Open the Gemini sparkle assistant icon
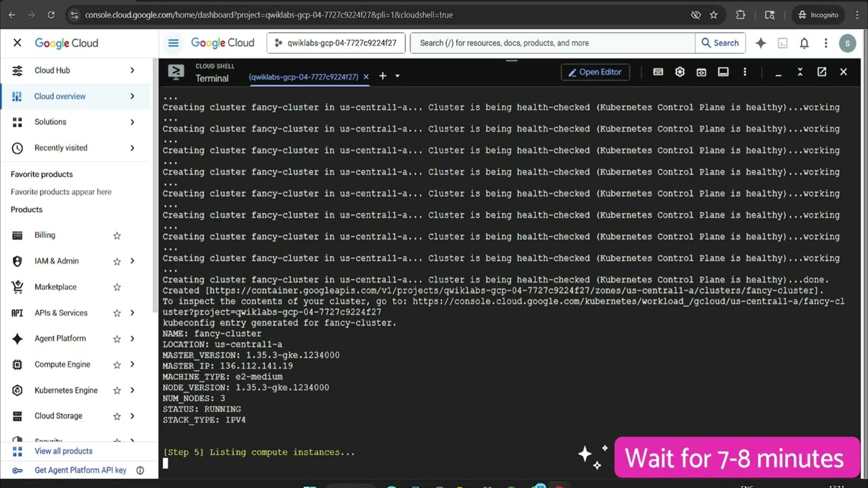This screenshot has height=488, width=868. pyautogui.click(x=761, y=43)
